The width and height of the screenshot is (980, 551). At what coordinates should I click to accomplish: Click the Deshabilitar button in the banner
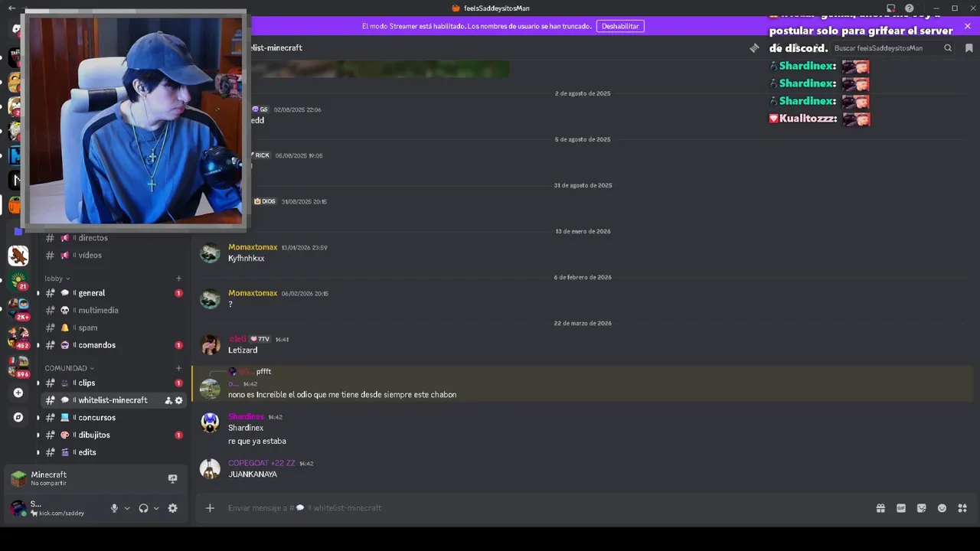[x=620, y=26]
